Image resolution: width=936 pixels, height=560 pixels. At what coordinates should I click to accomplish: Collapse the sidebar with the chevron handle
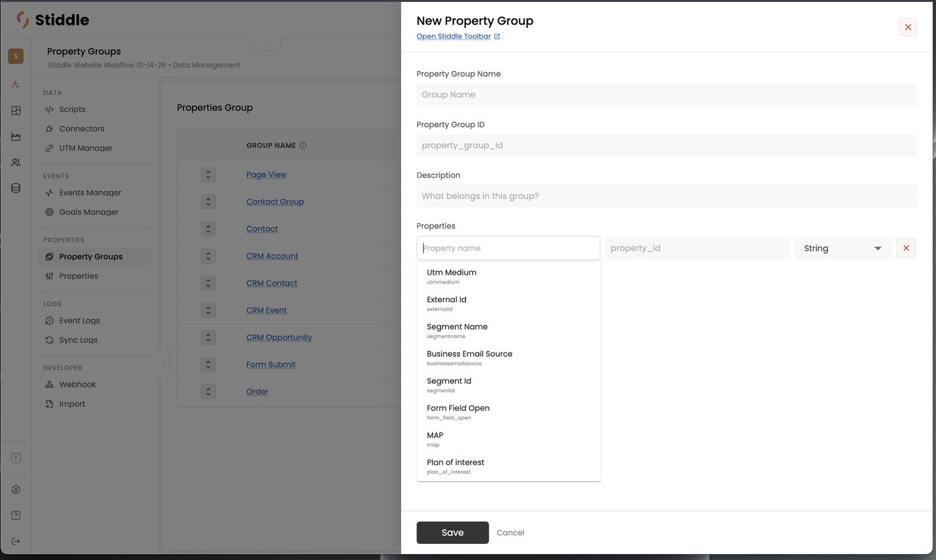(164, 364)
